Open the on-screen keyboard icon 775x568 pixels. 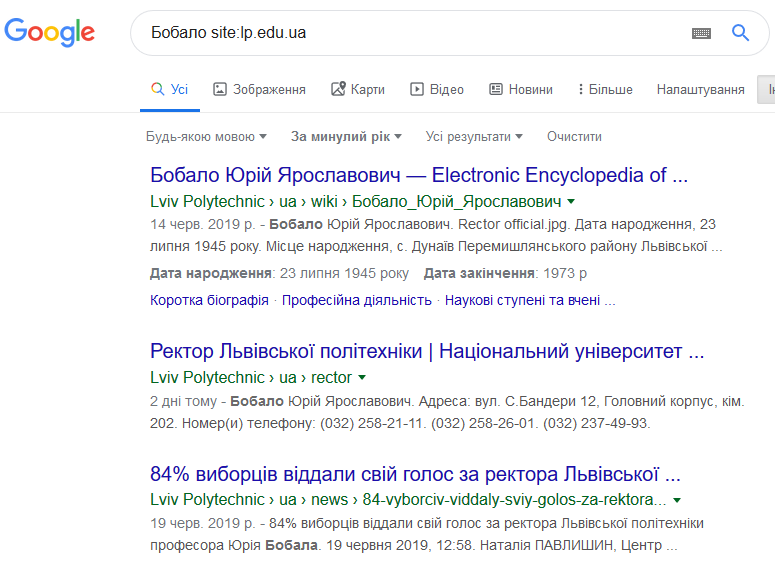(x=701, y=34)
